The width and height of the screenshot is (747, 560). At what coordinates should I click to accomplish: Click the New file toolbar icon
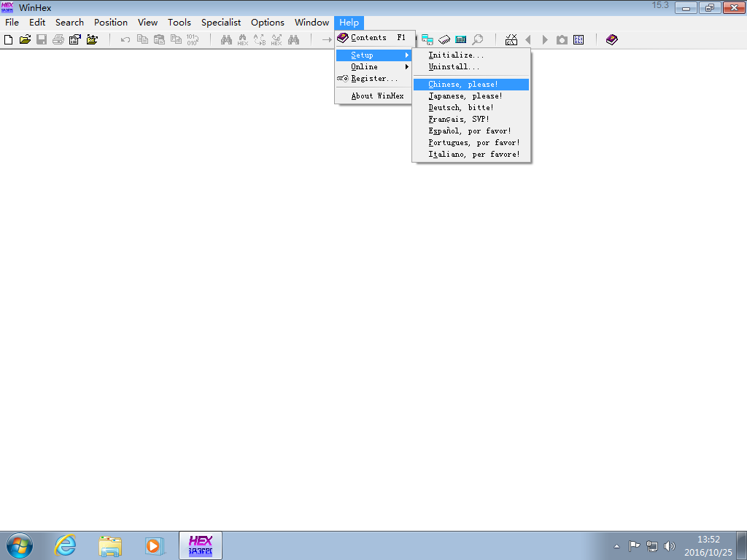8,39
